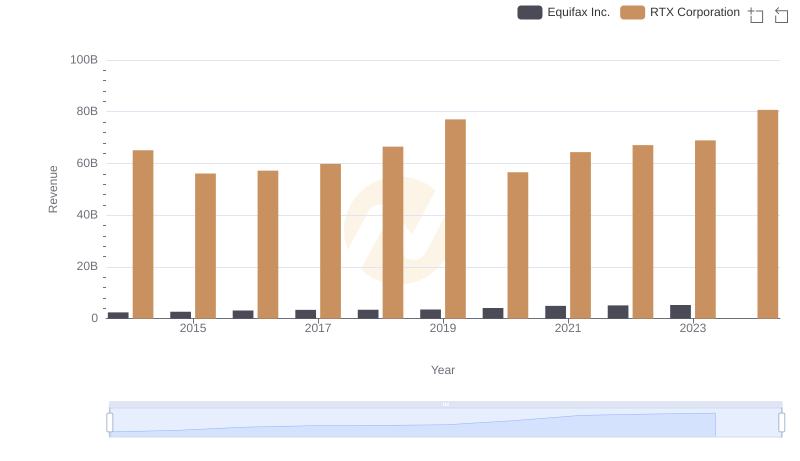The height and width of the screenshot is (461, 800).
Task: Click the RTX bar for 2023
Action: click(705, 229)
